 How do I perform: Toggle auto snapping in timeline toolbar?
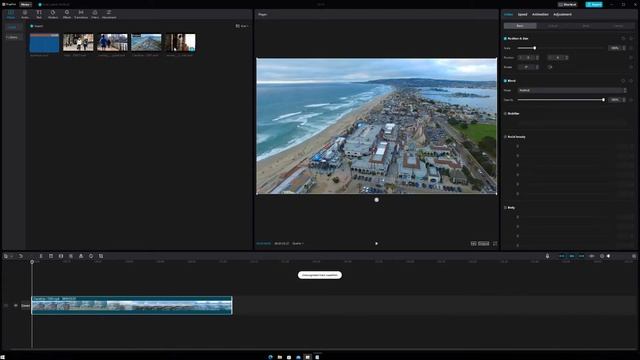pos(572,256)
